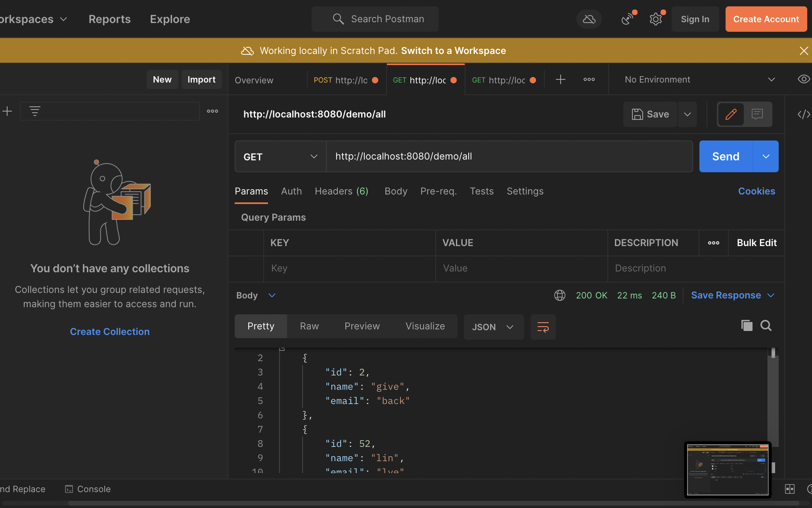Image resolution: width=812 pixels, height=508 pixels.
Task: Click the offline cloud sync icon
Action: coord(589,19)
